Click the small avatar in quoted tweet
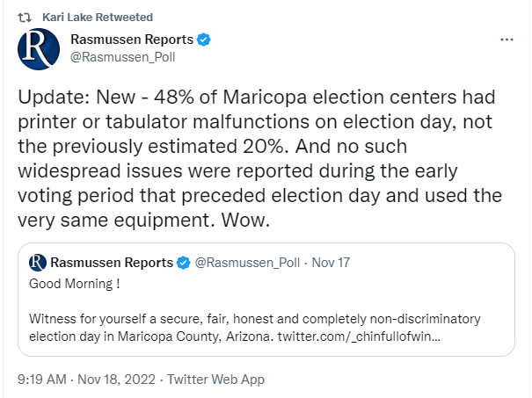Image resolution: width=532 pixels, height=398 pixels. coord(38,262)
